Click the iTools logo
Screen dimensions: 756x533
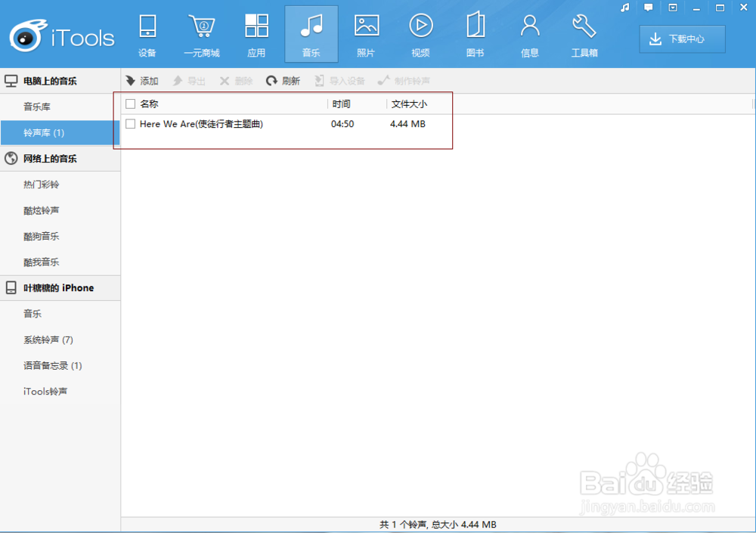[x=62, y=36]
